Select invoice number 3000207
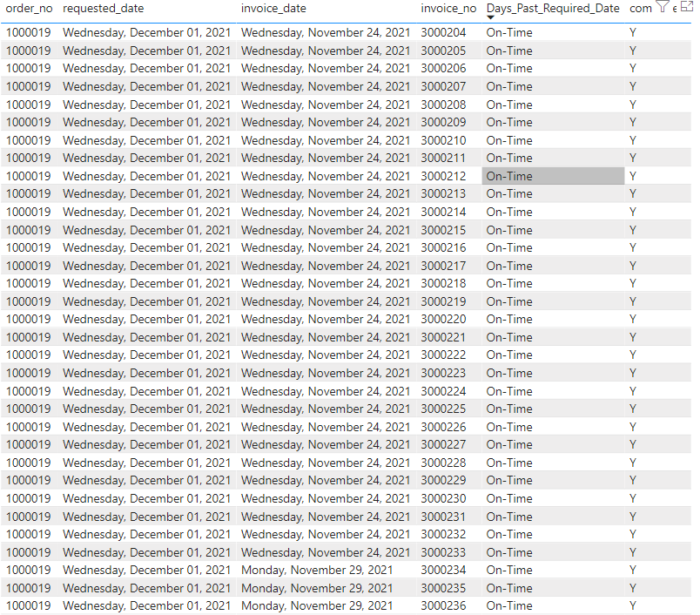Screen dimensions: 700x615 pyautogui.click(x=443, y=86)
